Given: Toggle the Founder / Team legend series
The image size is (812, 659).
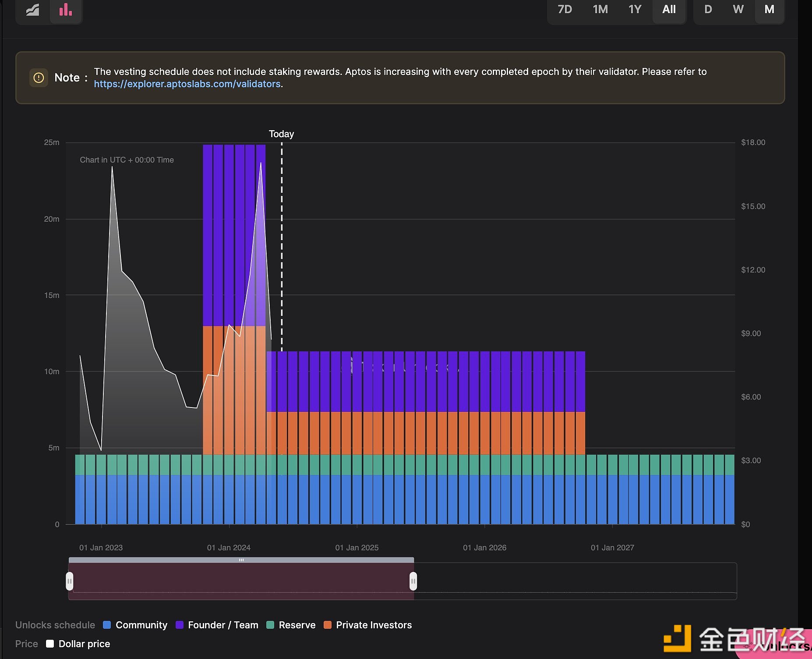Looking at the screenshot, I should pos(217,625).
